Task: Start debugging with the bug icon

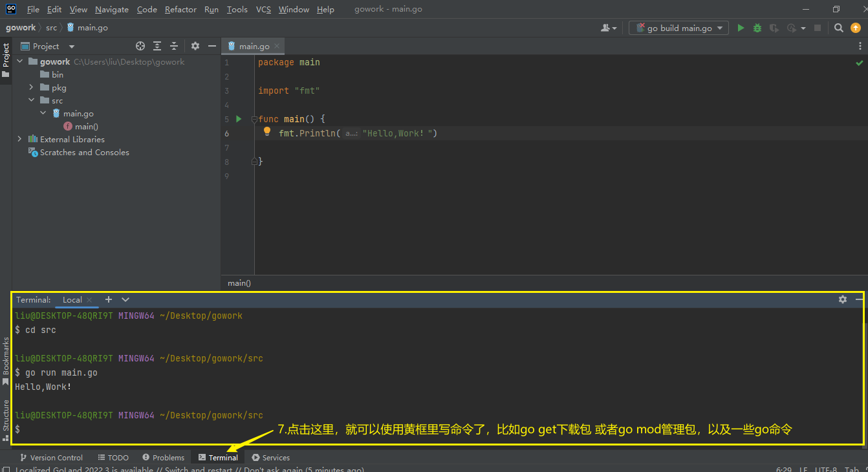Action: pyautogui.click(x=757, y=28)
